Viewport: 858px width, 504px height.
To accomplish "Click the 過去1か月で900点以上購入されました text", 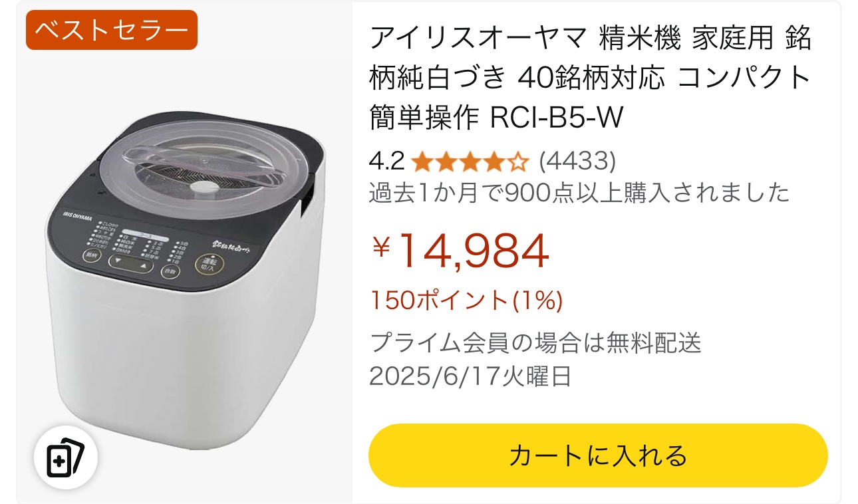I will (x=579, y=193).
